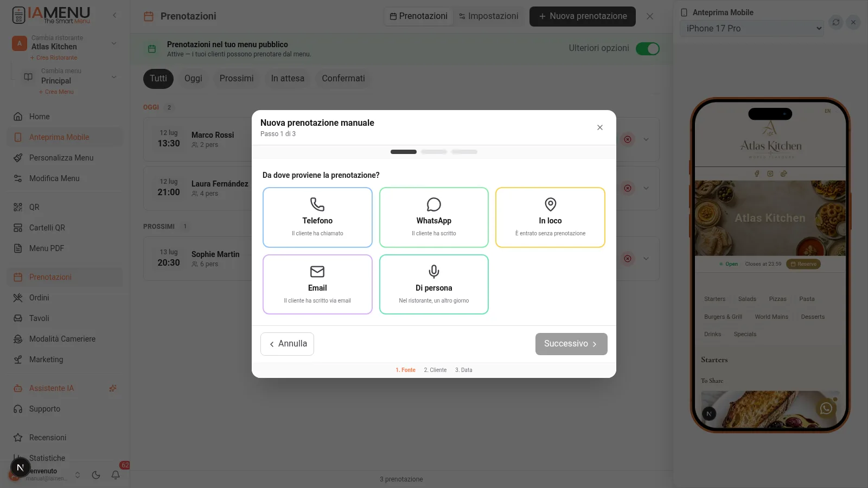Viewport: 868px width, 488px height.
Task: Choose the In loco source card
Action: tap(550, 217)
